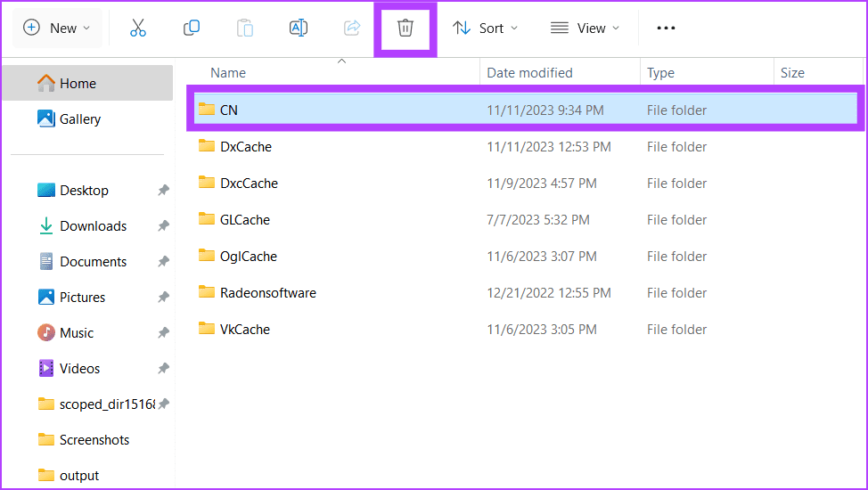This screenshot has width=868, height=490.
Task: Open Gallery in the sidebar
Action: point(79,119)
